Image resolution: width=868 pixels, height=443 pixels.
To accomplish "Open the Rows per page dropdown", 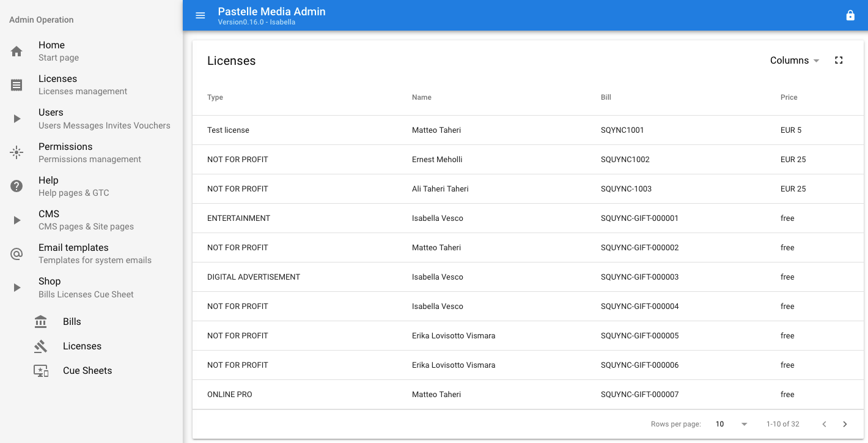I will [x=732, y=424].
